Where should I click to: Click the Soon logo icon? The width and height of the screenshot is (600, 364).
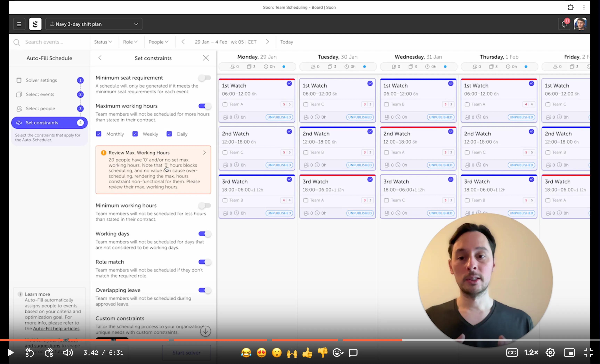[x=35, y=24]
